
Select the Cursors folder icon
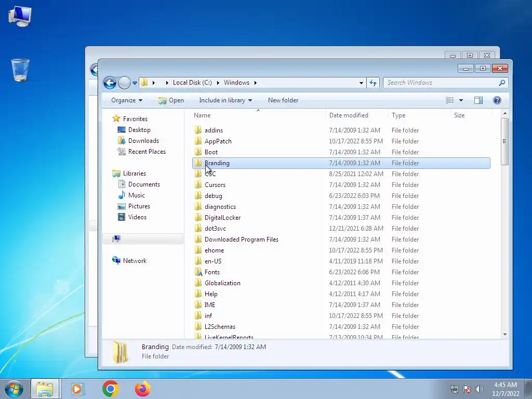click(x=198, y=184)
